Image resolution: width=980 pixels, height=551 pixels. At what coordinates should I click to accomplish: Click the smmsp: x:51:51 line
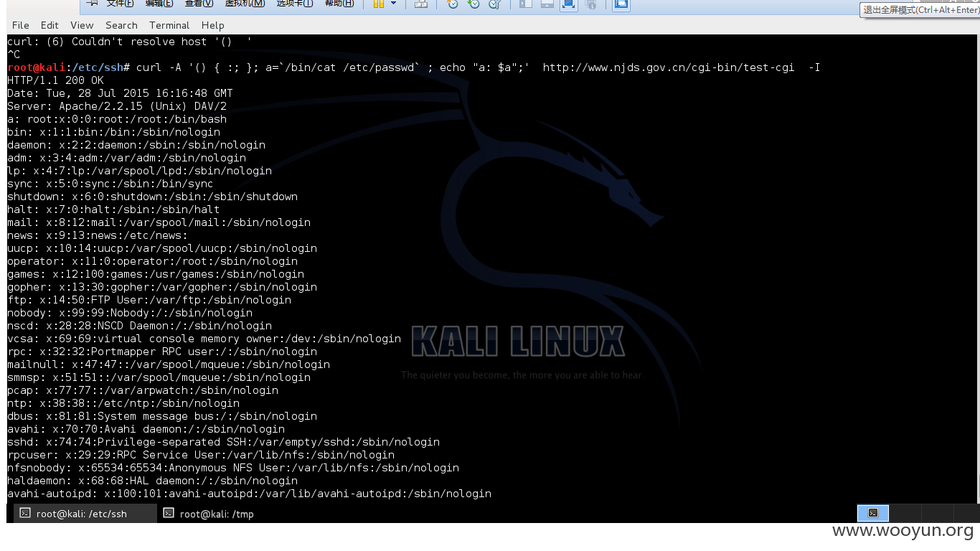click(x=159, y=377)
